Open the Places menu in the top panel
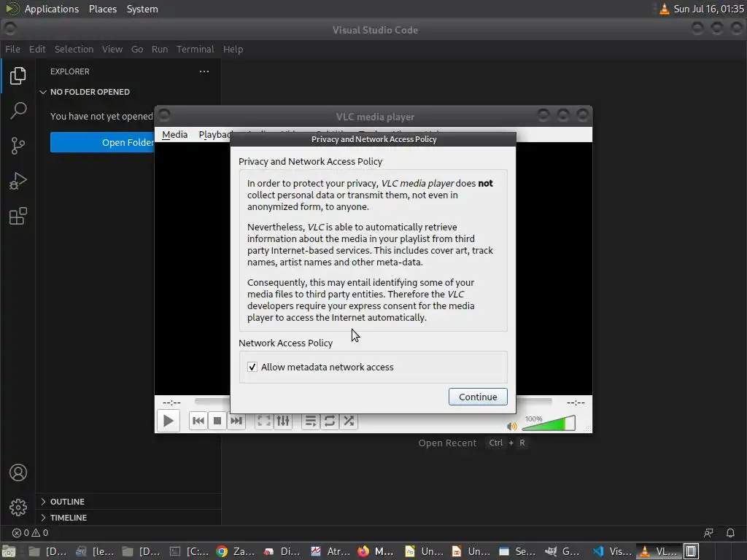 tap(103, 9)
